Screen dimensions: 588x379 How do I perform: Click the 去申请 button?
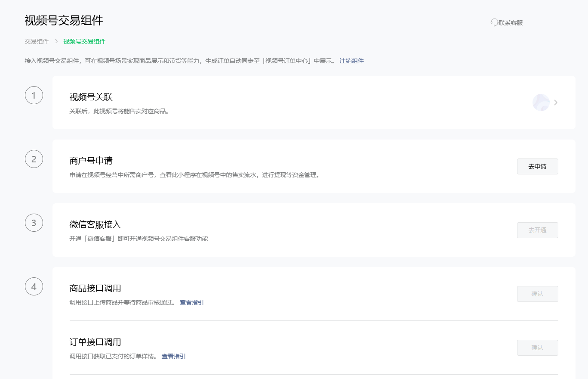point(537,166)
